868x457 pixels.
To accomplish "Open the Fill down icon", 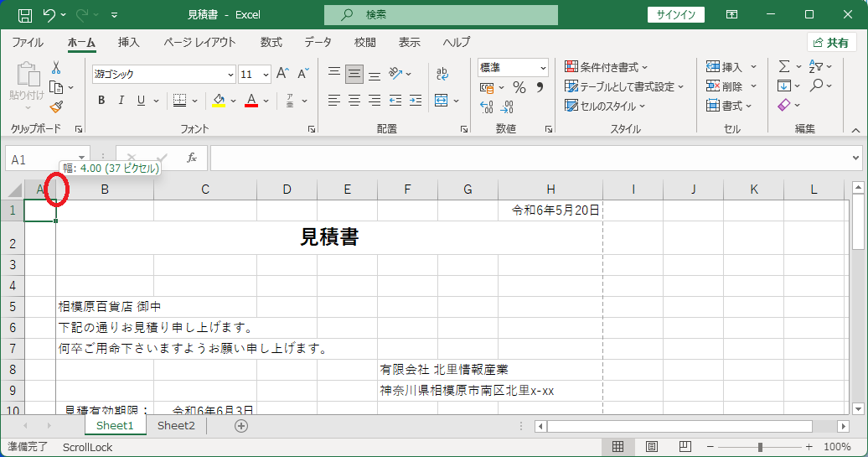I will point(784,86).
